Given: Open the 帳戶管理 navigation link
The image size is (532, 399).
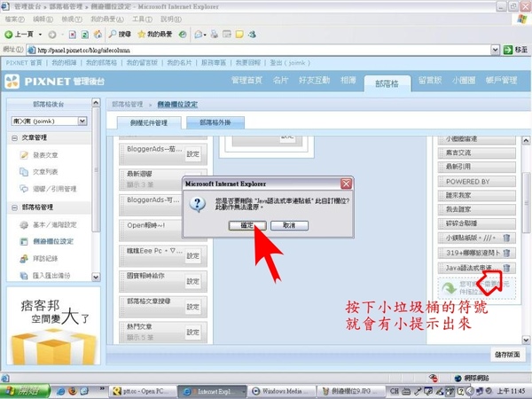Looking at the screenshot, I should point(501,81).
